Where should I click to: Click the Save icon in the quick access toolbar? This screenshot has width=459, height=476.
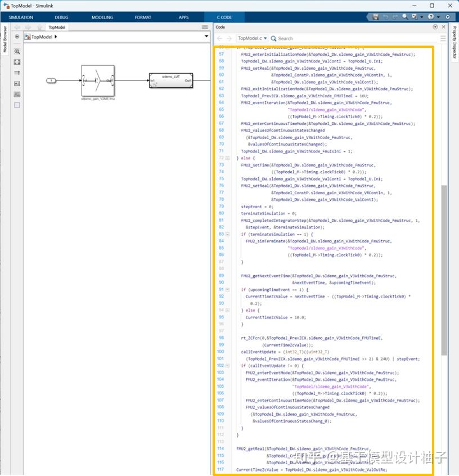point(376,16)
